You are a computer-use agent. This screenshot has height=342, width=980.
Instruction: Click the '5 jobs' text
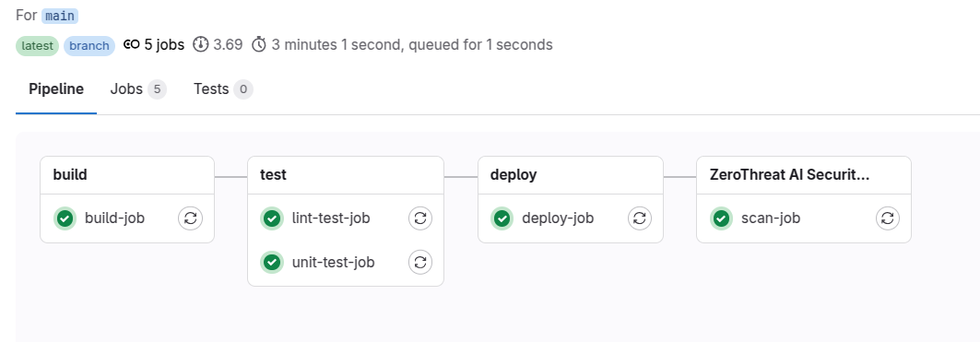coord(164,45)
